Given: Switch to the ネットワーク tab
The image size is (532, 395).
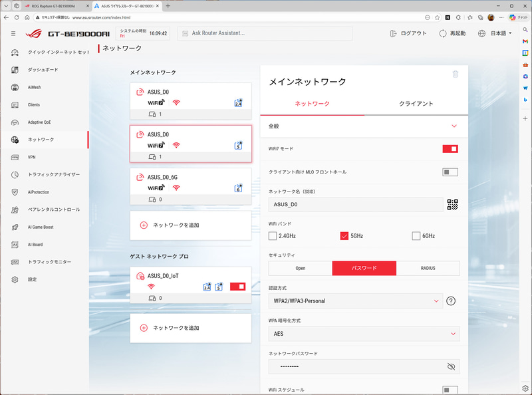Looking at the screenshot, I should tap(312, 104).
